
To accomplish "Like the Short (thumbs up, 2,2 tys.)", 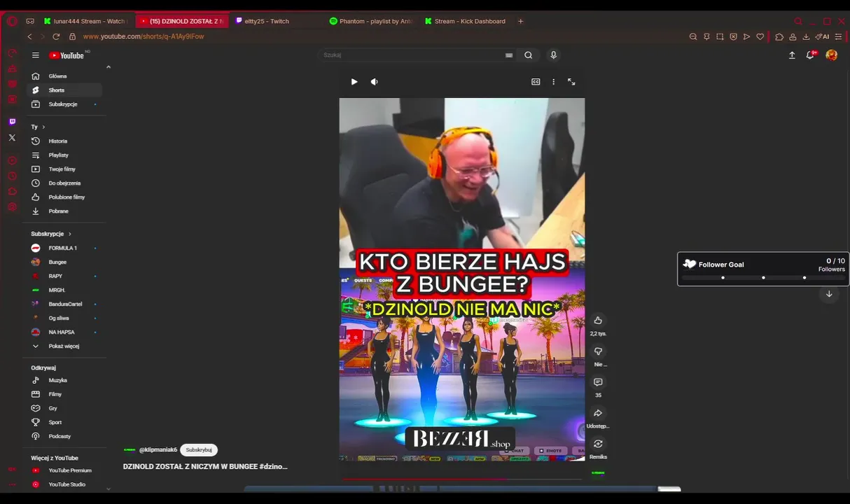I will (598, 321).
